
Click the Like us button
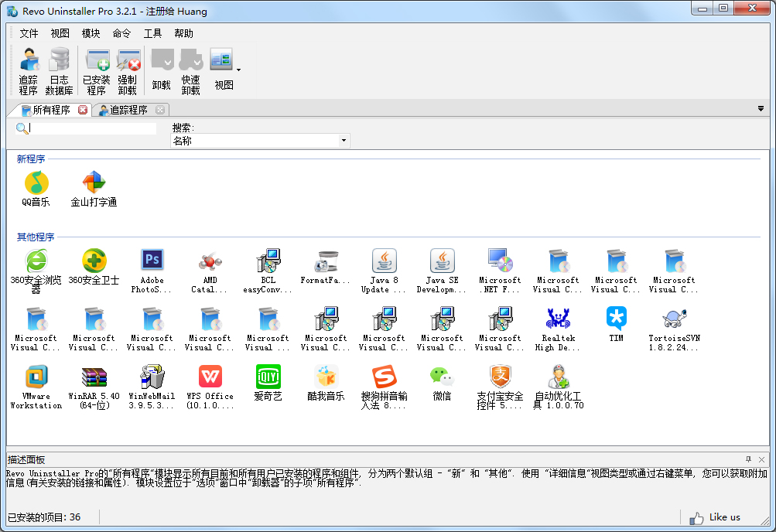pyautogui.click(x=716, y=517)
